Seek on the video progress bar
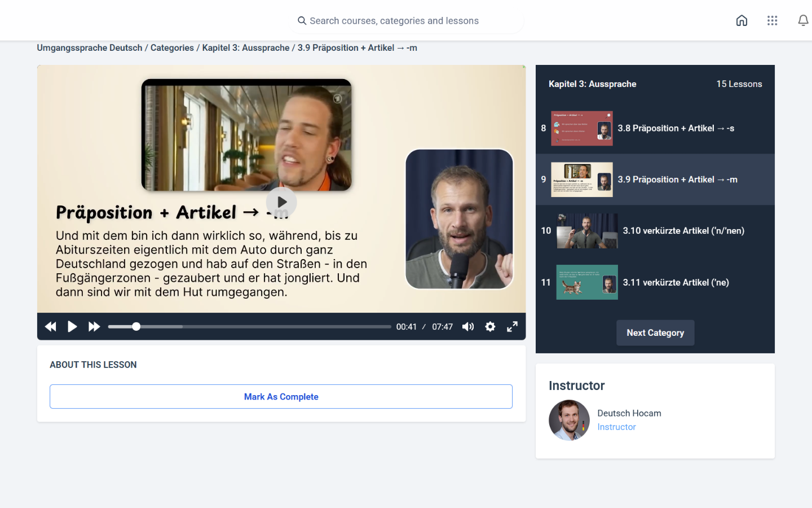Viewport: 812px width, 508px height. (x=249, y=327)
